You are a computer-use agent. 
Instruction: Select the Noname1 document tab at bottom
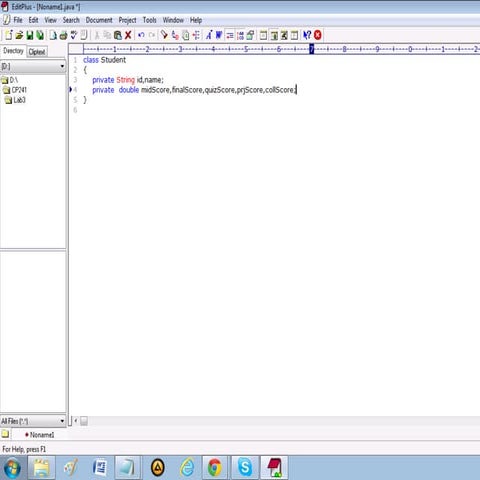click(x=39, y=435)
